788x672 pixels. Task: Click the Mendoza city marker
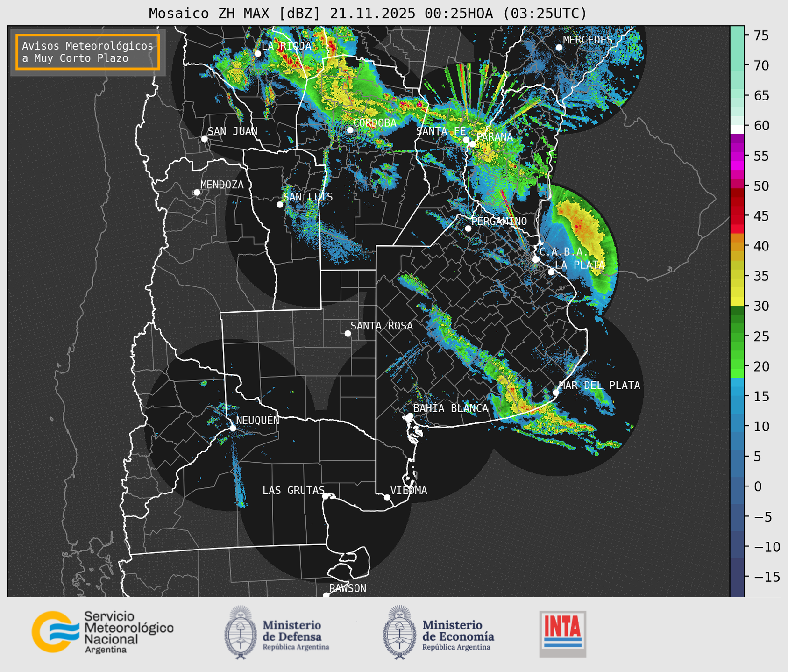(197, 193)
